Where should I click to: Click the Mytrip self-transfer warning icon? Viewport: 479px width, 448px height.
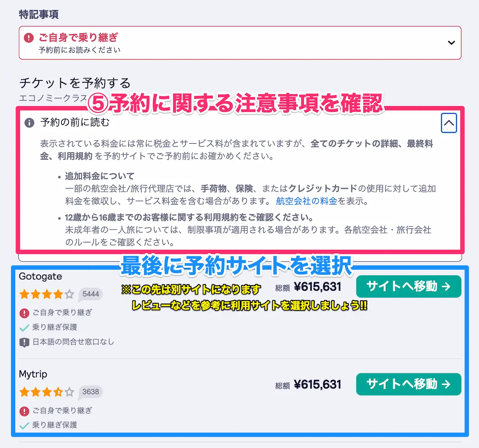[x=24, y=411]
